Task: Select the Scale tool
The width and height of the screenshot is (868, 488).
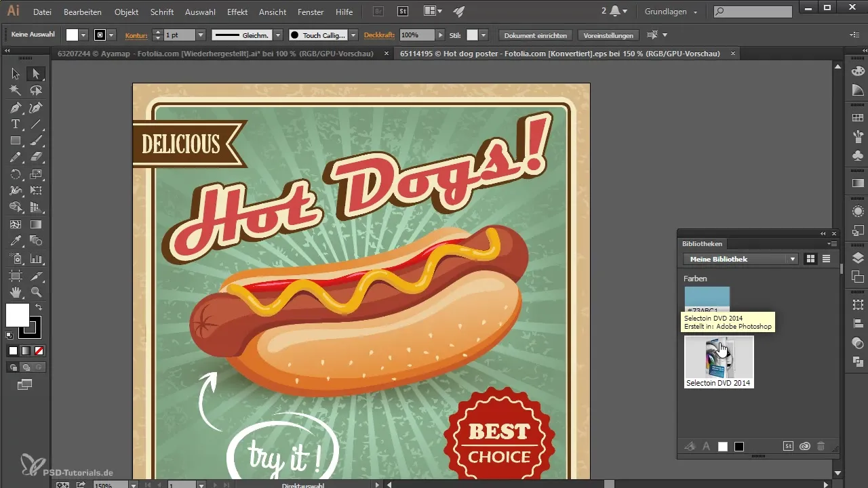Action: 36,174
